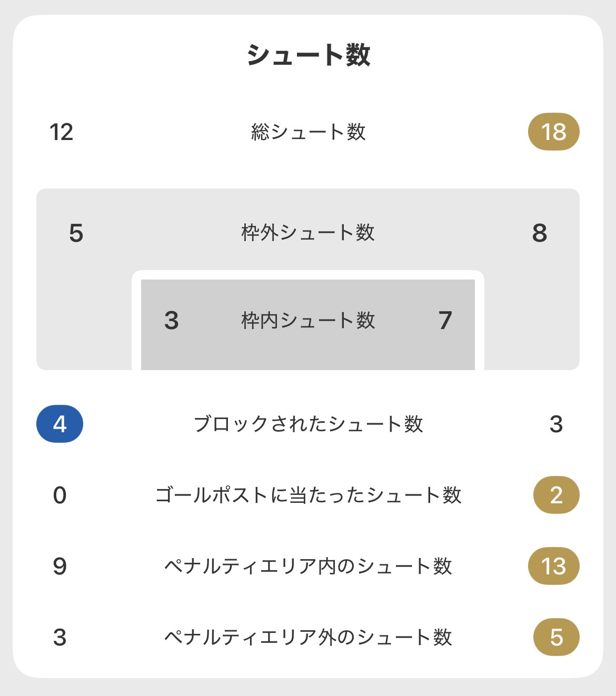Screen dimensions: 616x696
Task: Select the ペナルティエリア内のシュート数 label
Action: click(309, 566)
